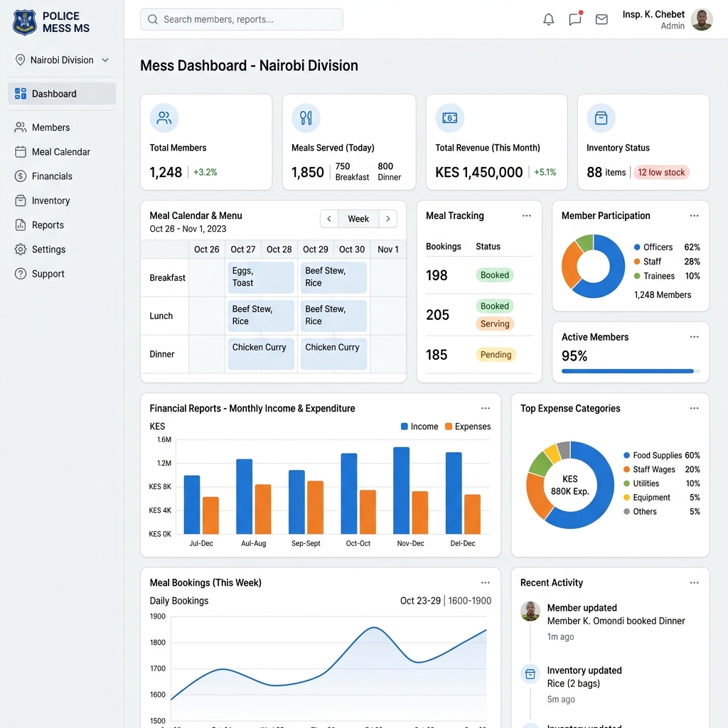Open Active Members options menu

[x=694, y=336]
